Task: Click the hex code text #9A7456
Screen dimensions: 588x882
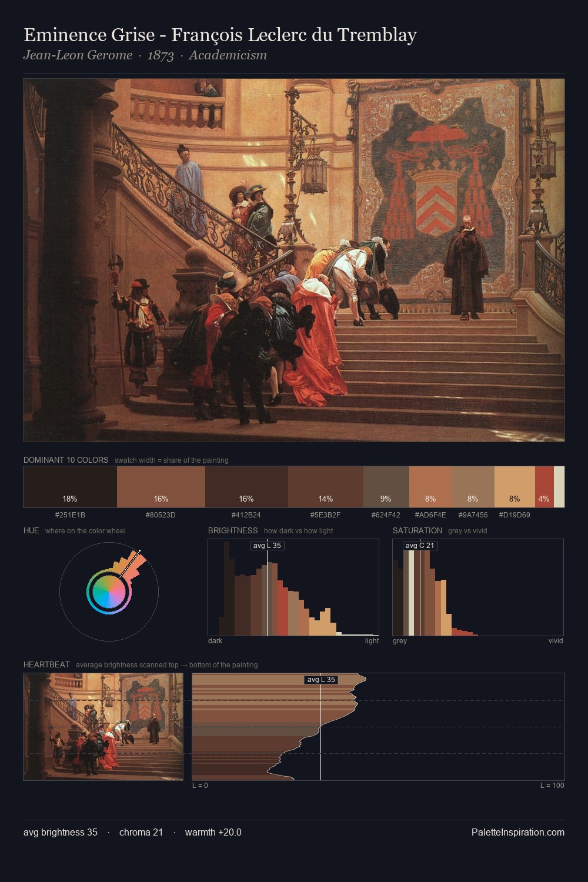Action: click(x=473, y=514)
